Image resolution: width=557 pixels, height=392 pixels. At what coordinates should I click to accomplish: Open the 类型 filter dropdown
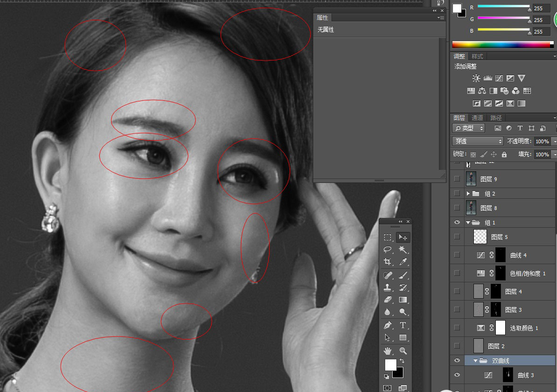(469, 128)
